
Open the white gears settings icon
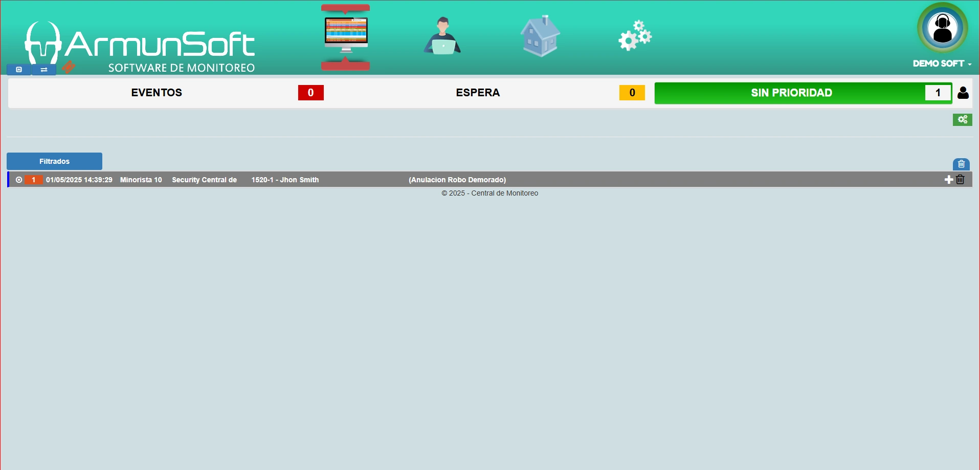635,36
